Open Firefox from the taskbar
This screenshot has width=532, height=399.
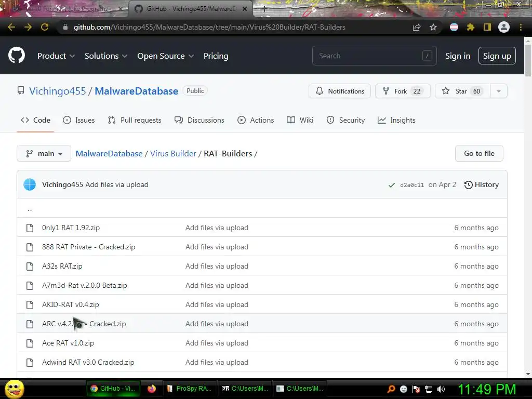152,389
